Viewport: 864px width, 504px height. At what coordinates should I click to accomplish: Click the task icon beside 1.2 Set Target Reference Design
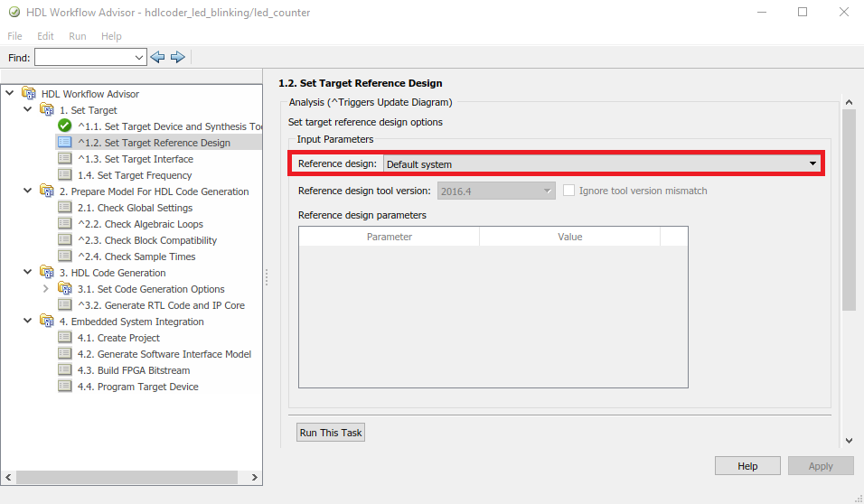tap(64, 142)
